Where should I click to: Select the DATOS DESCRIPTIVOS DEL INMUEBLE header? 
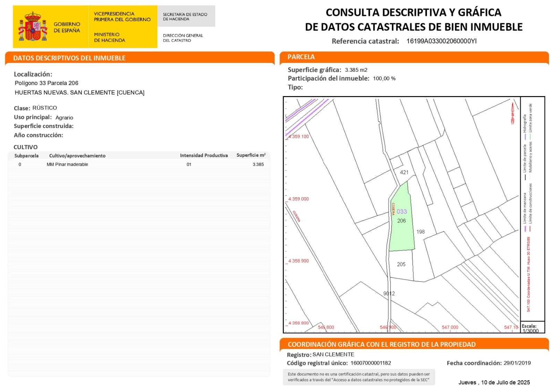coord(69,58)
